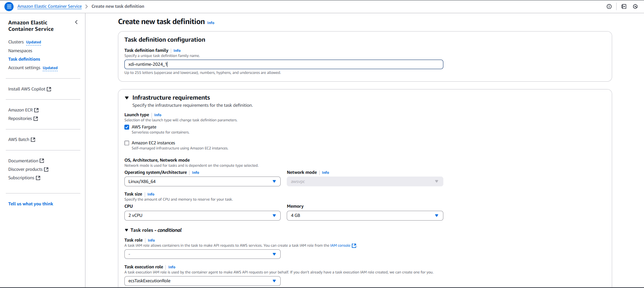Click the OS, Architecture, Network mode label
This screenshot has height=288, width=644.
click(157, 160)
